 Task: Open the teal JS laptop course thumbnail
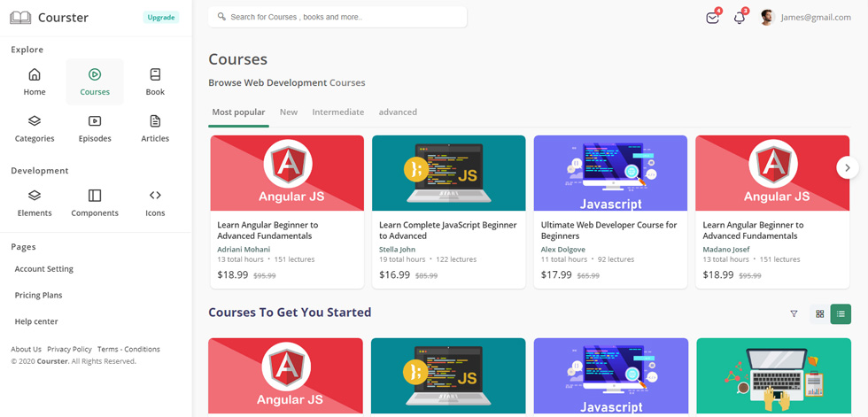click(448, 174)
